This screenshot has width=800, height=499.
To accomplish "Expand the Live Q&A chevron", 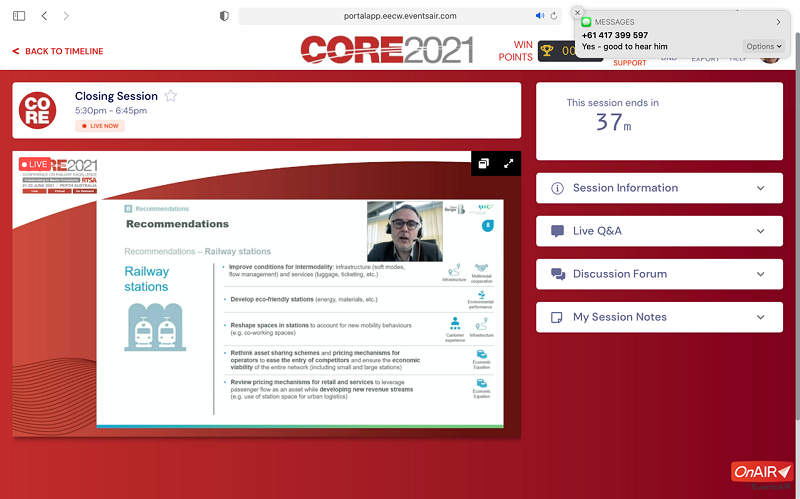I will pyautogui.click(x=760, y=231).
